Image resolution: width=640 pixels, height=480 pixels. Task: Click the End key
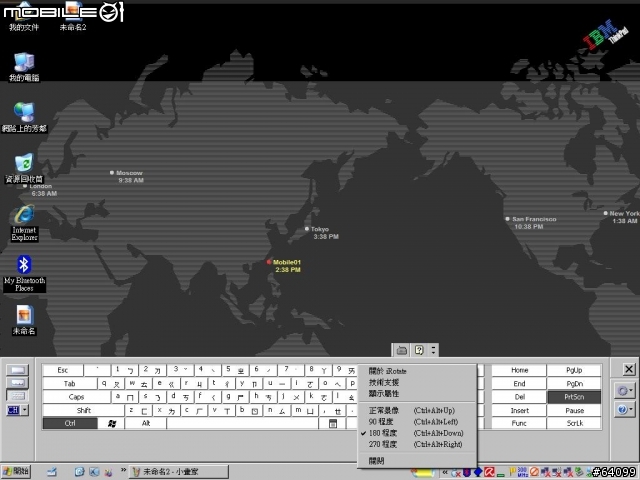point(519,384)
